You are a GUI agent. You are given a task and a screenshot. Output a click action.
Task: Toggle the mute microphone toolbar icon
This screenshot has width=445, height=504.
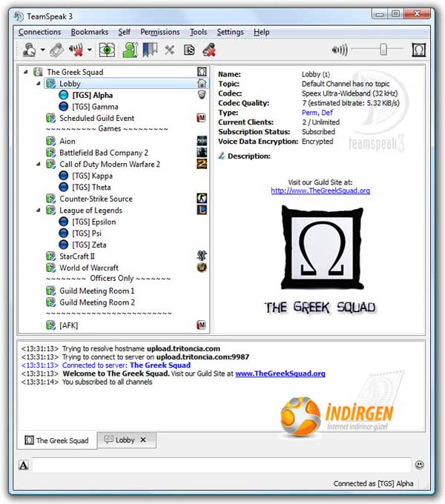click(76, 50)
